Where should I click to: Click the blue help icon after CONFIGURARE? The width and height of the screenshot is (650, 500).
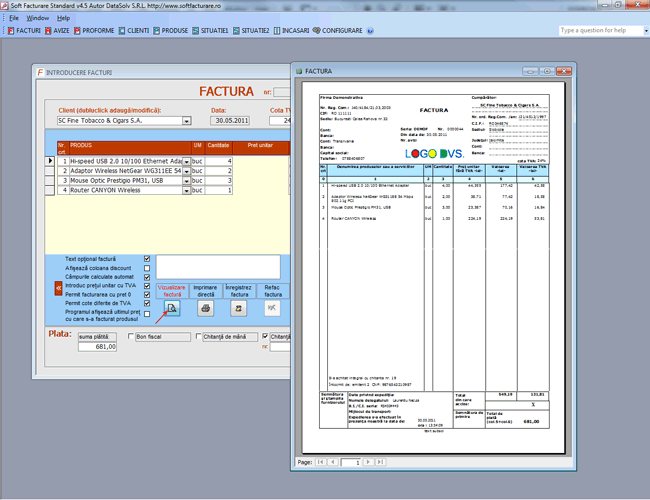pyautogui.click(x=370, y=31)
